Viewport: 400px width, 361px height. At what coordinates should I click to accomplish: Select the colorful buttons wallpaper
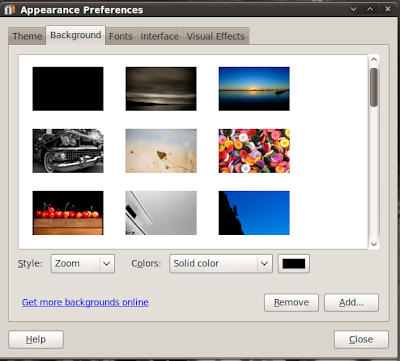254,151
